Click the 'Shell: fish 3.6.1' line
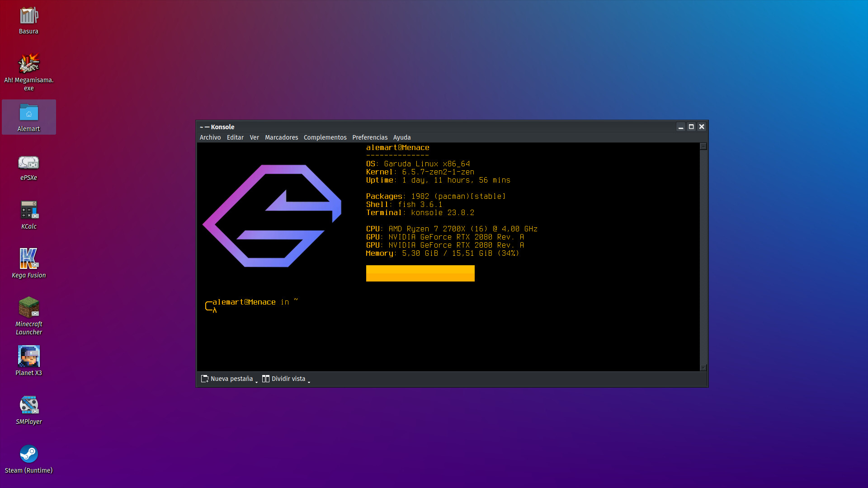The image size is (868, 488). (x=404, y=205)
